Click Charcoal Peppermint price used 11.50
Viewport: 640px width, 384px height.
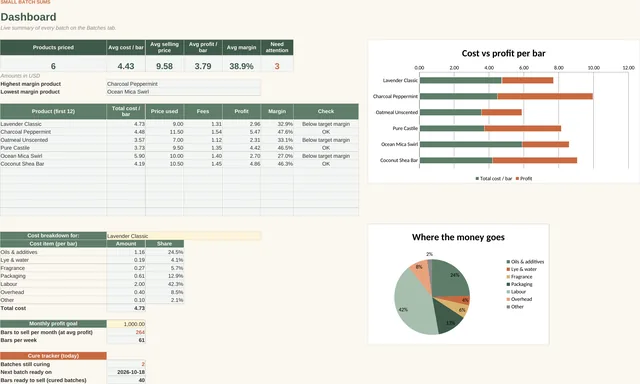164,132
